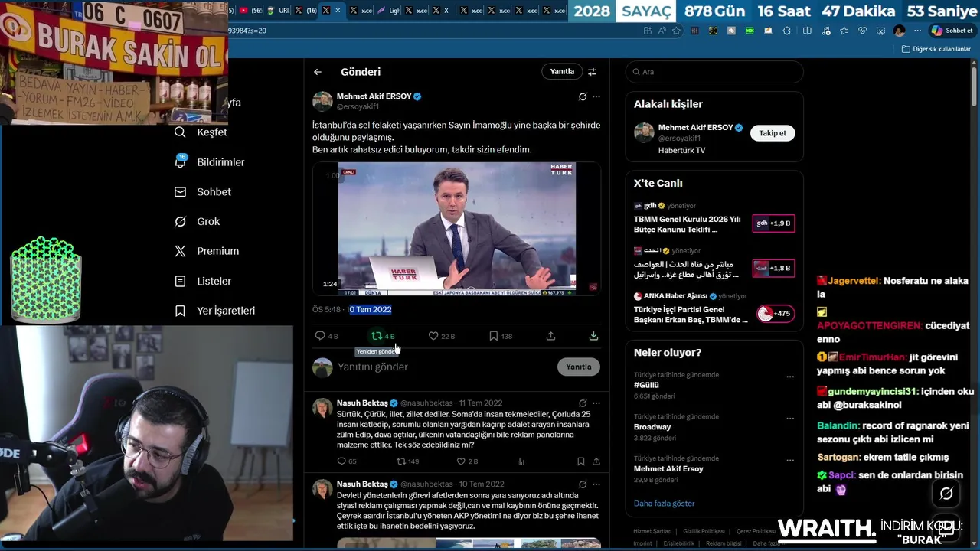Click the reply icon under the main post

click(x=320, y=336)
